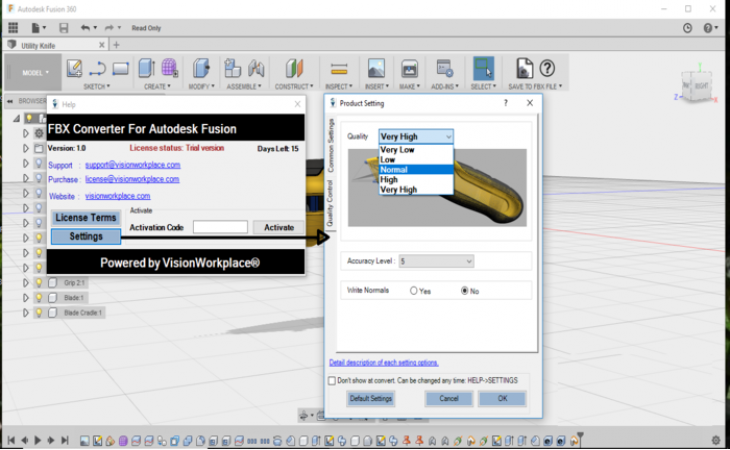Toggle visibility bulb for Blade:1
This screenshot has height=450, width=730.
click(x=39, y=297)
